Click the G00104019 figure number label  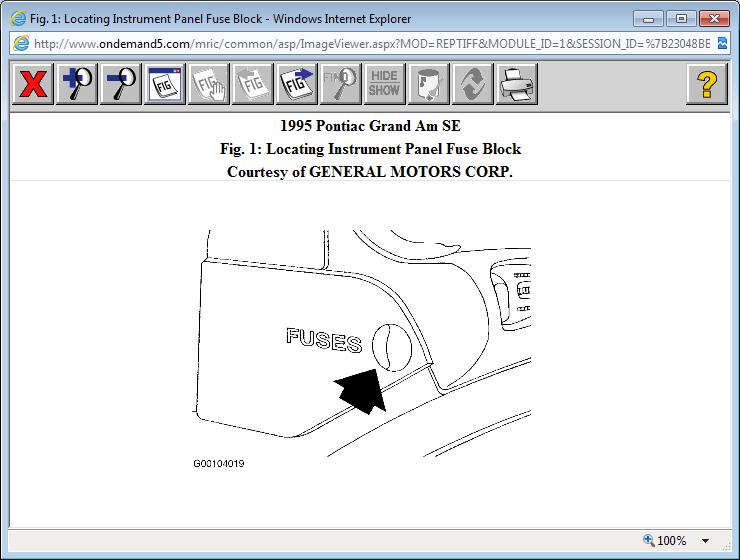click(219, 464)
